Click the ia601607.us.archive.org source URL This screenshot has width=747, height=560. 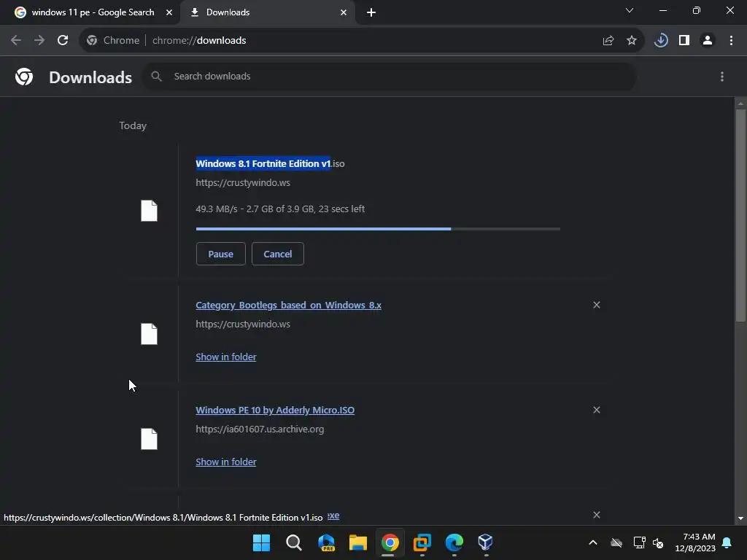(x=260, y=429)
